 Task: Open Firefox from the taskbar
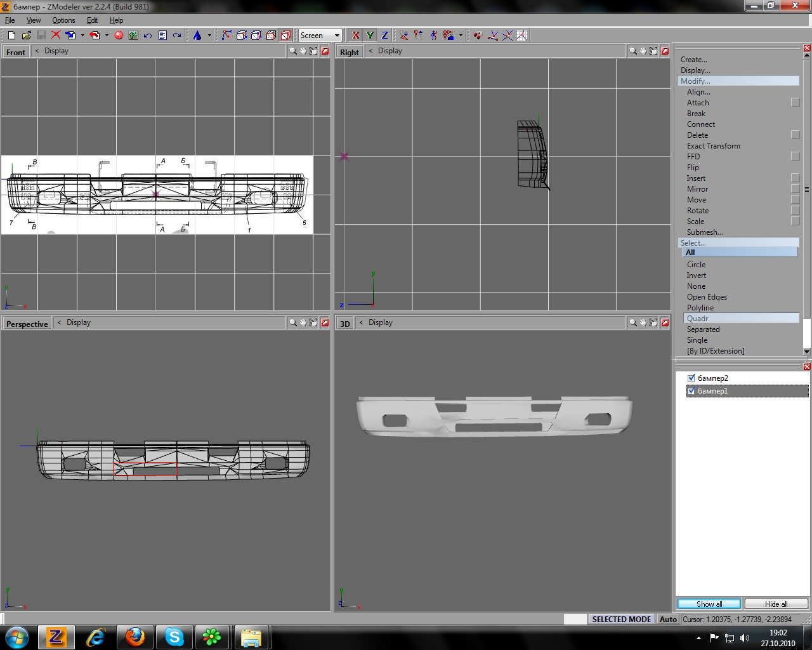134,637
